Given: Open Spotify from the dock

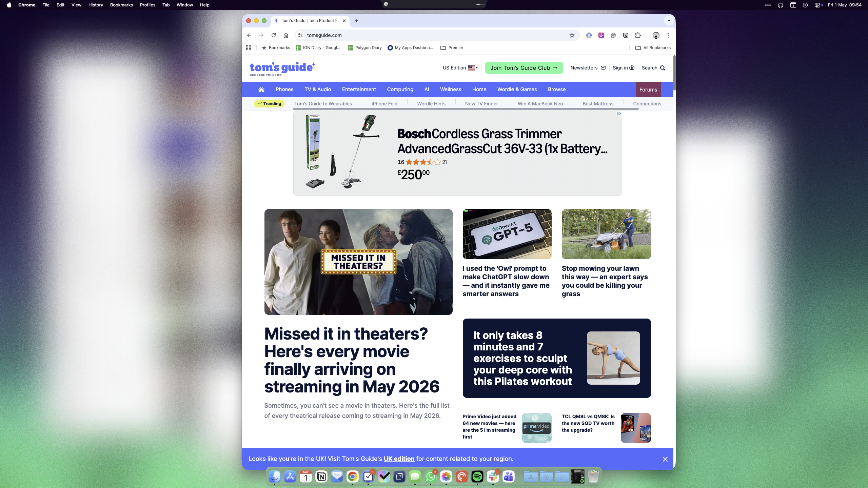Looking at the screenshot, I should point(477,477).
